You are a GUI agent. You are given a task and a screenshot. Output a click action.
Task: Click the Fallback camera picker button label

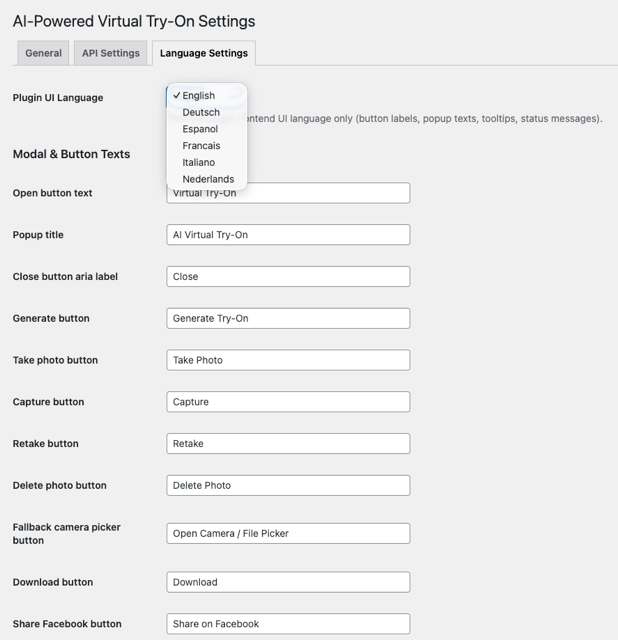pos(67,534)
